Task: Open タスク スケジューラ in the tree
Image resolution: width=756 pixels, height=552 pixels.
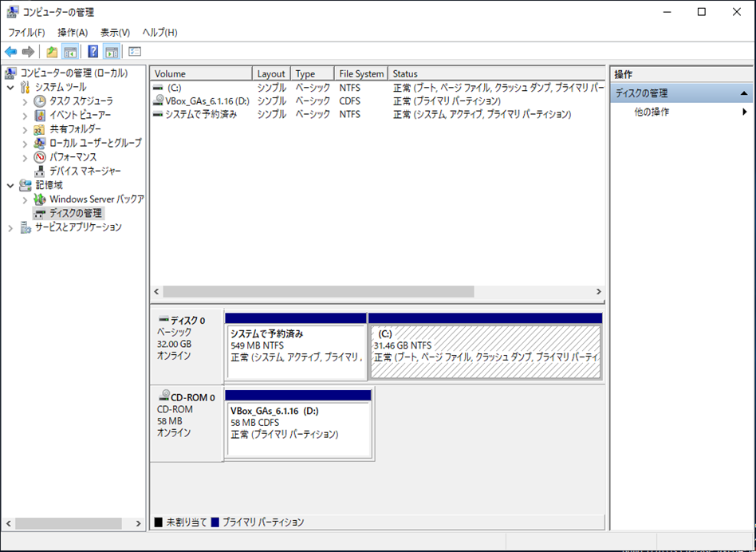Action: coord(81,101)
